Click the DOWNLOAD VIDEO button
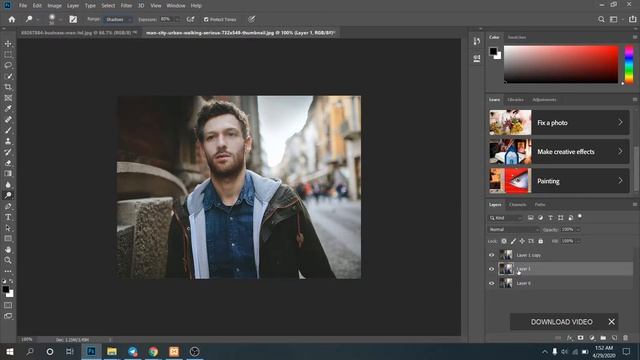Viewport: 640px width, 360px height. coord(561,322)
